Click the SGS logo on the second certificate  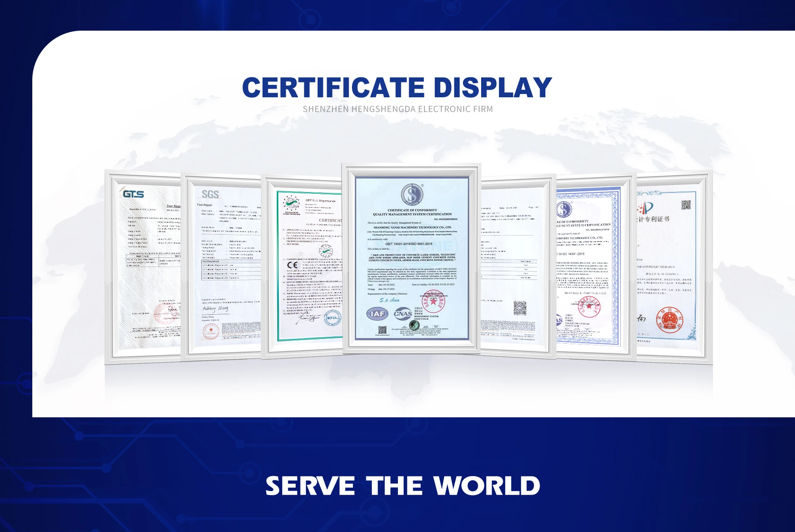210,194
